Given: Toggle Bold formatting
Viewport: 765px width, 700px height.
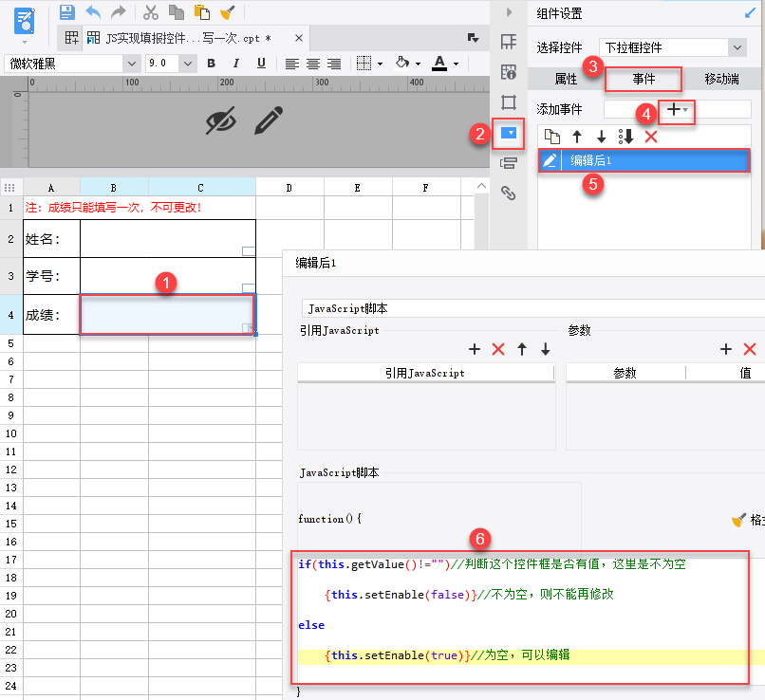Looking at the screenshot, I should click(212, 64).
